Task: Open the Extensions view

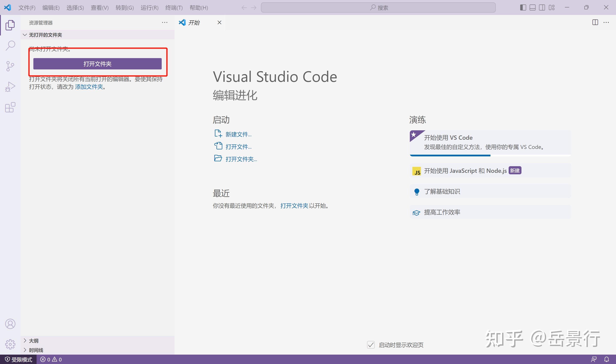Action: coord(10,107)
